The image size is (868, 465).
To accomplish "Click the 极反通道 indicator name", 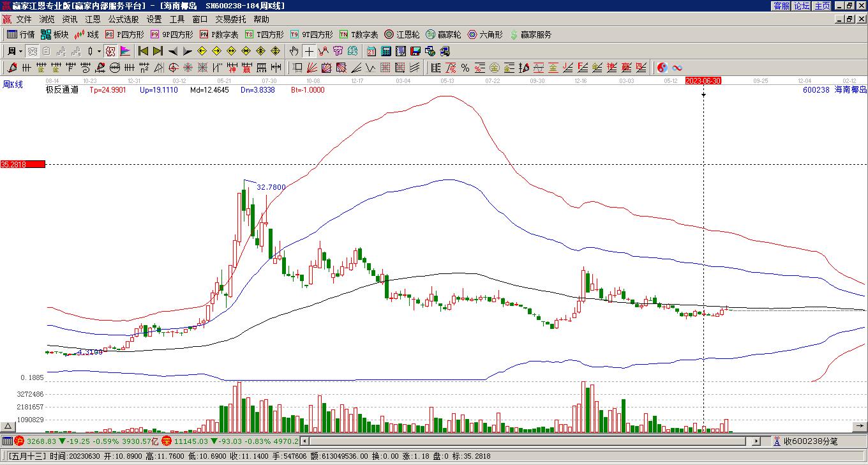I will (x=62, y=90).
